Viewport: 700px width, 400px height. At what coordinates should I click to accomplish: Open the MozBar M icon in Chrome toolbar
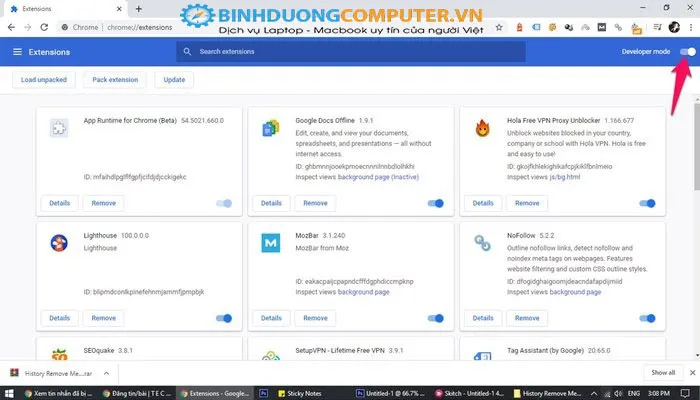point(602,27)
